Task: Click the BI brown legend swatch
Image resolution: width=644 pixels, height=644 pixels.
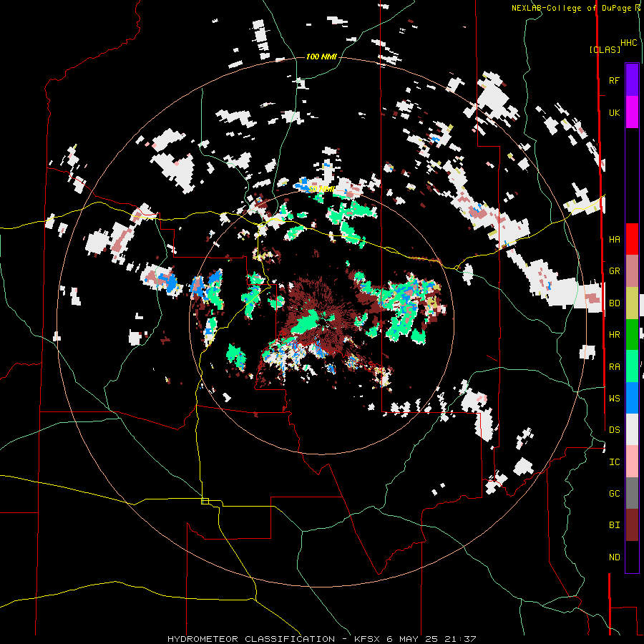Action: [632, 525]
